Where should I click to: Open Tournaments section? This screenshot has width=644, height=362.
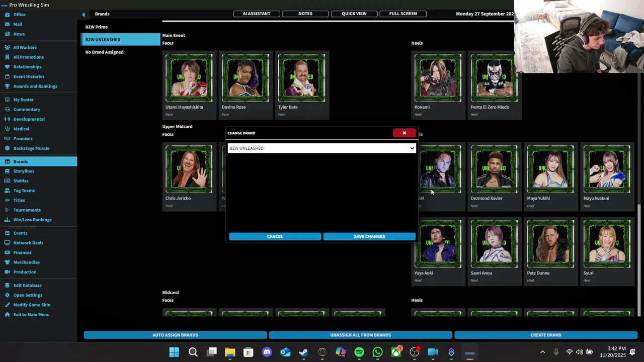[x=27, y=210]
